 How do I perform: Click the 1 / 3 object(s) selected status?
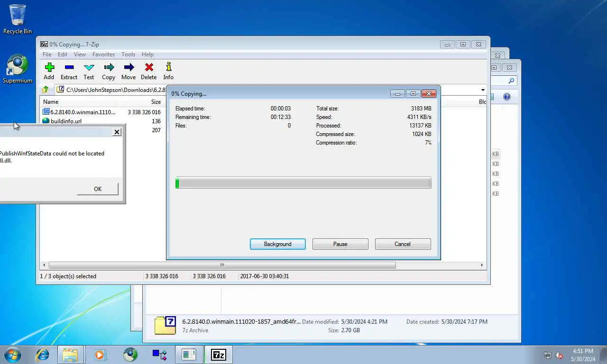[68, 276]
